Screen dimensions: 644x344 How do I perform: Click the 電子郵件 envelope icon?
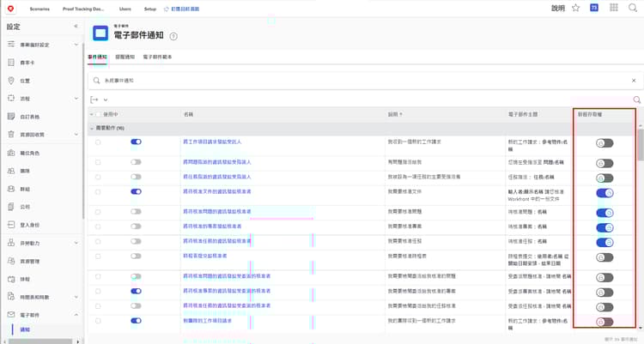point(11,315)
